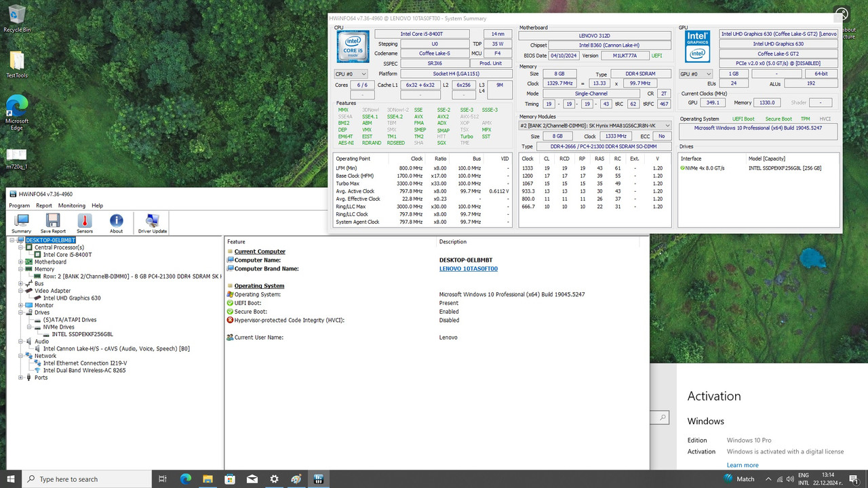Launch Microsoft Edge from desktop shortcut
Viewport: 868px width, 488px height.
[x=17, y=112]
